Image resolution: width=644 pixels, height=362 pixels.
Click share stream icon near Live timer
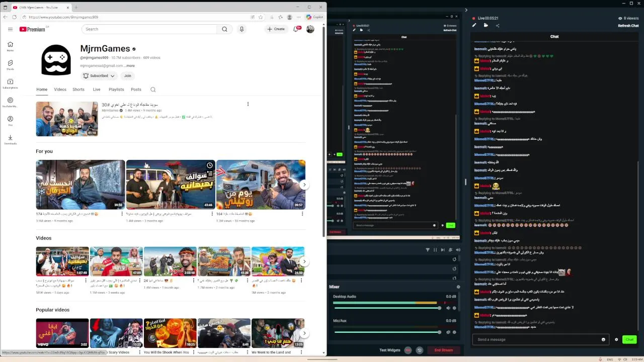(498, 25)
